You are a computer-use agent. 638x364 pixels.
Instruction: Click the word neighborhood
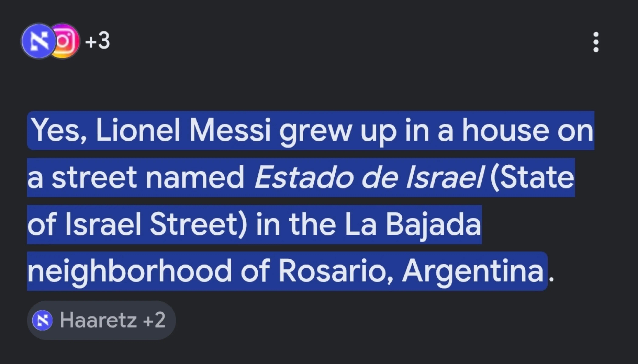(x=129, y=271)
